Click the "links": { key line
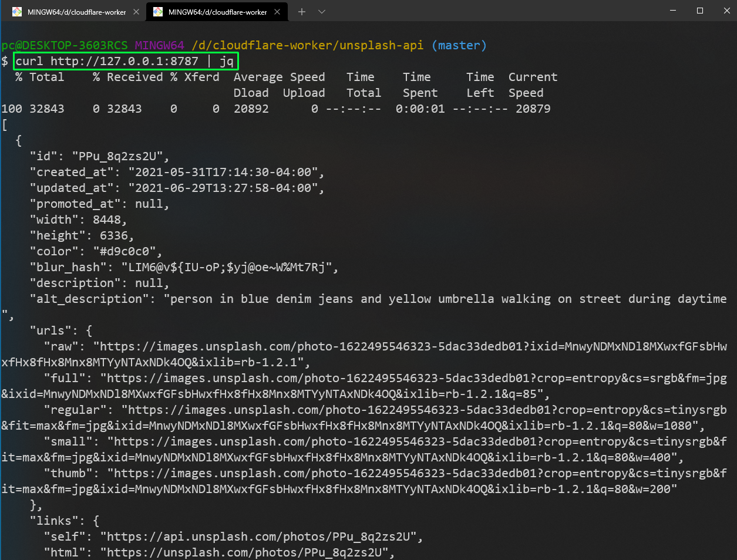Screen dimensions: 737x560 (x=65, y=521)
